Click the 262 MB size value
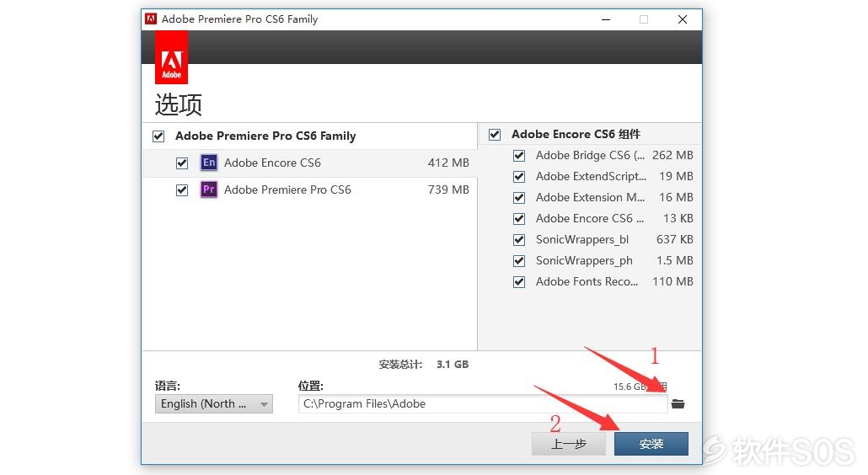 pos(672,155)
